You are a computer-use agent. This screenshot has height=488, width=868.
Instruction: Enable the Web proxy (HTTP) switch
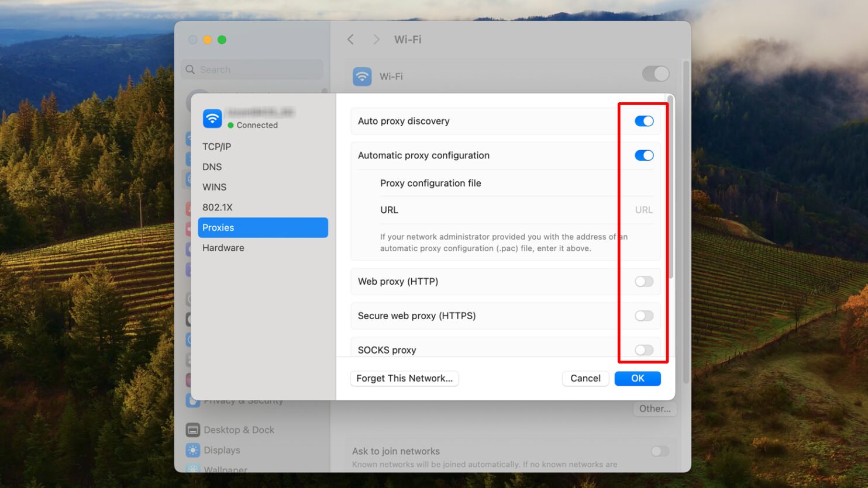643,282
